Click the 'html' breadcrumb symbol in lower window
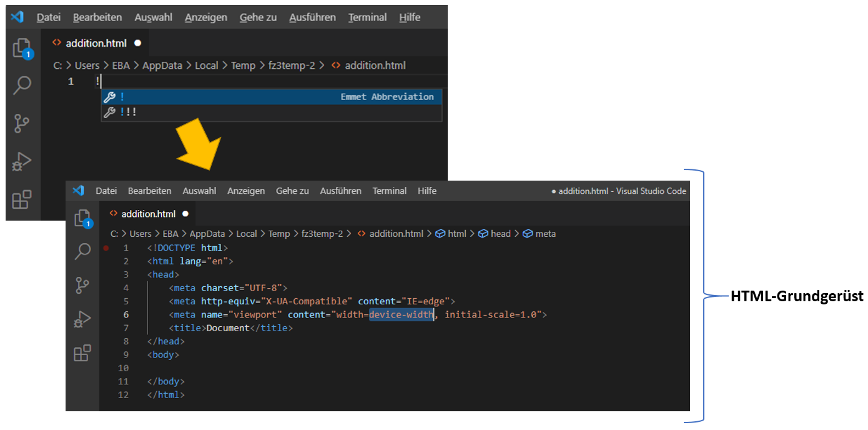The image size is (868, 430). (456, 234)
